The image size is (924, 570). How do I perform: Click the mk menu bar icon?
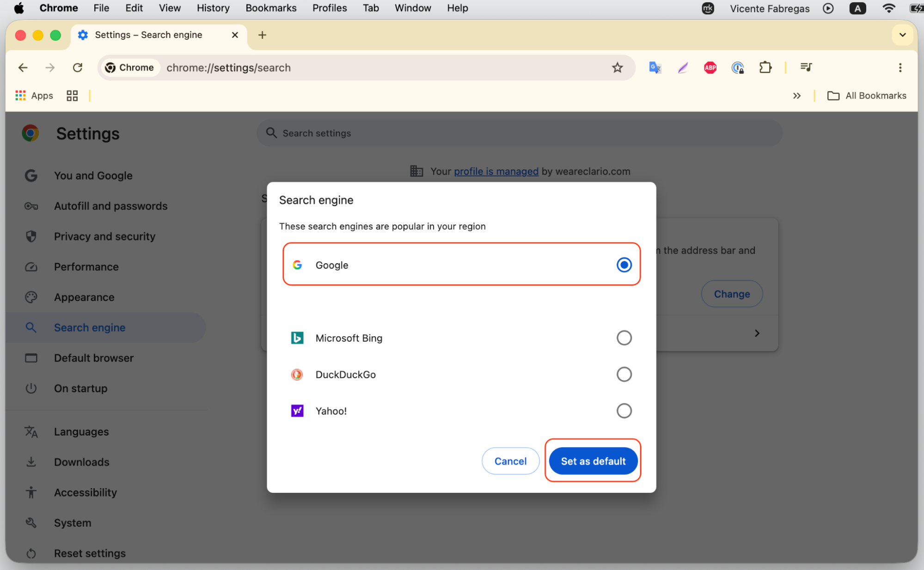click(708, 8)
